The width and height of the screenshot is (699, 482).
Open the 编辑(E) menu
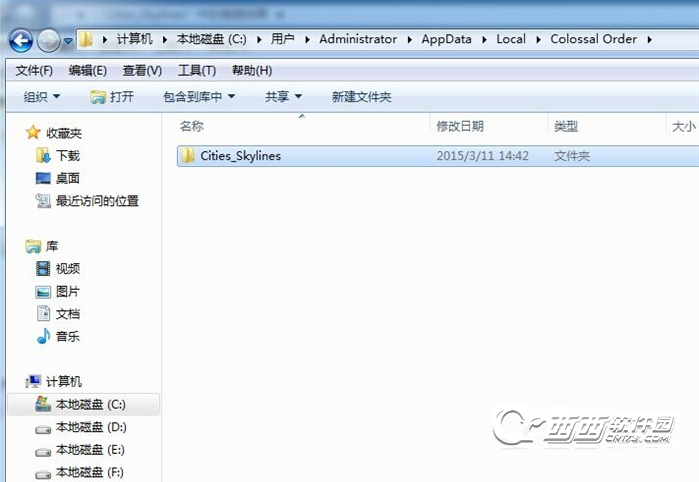87,70
